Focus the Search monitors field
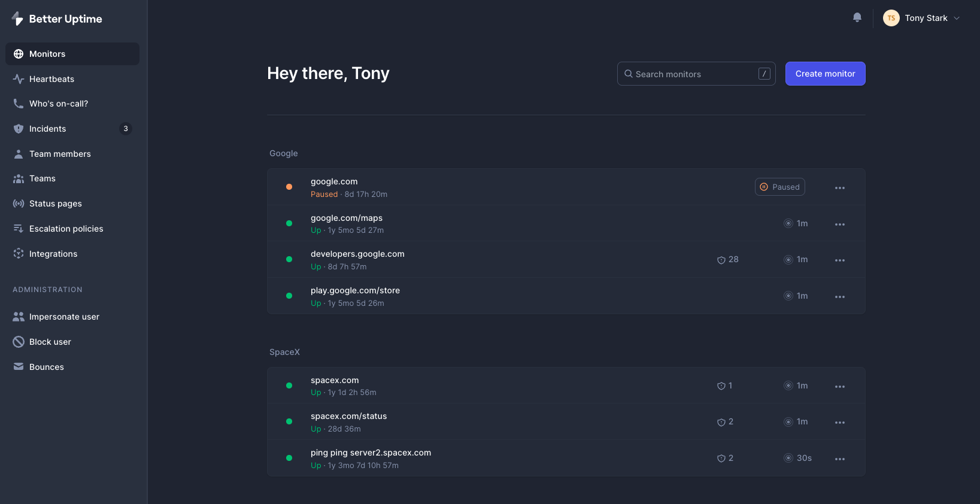 694,74
